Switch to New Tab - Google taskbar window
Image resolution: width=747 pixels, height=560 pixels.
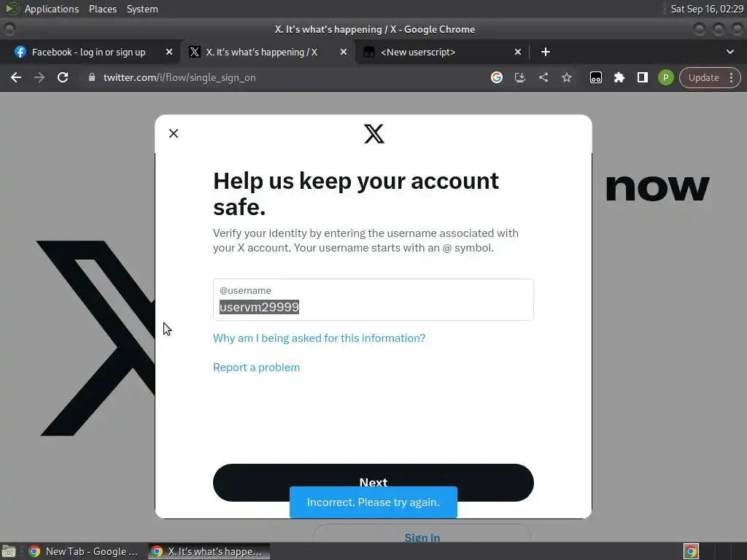pos(84,551)
